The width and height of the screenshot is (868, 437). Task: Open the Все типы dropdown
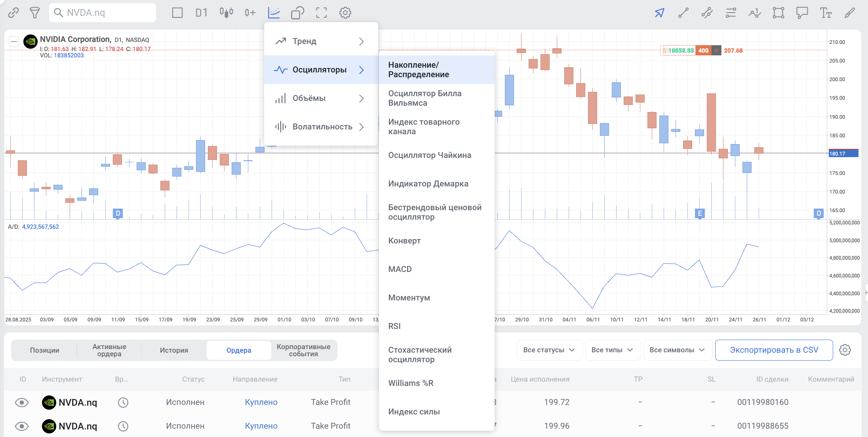pos(612,350)
